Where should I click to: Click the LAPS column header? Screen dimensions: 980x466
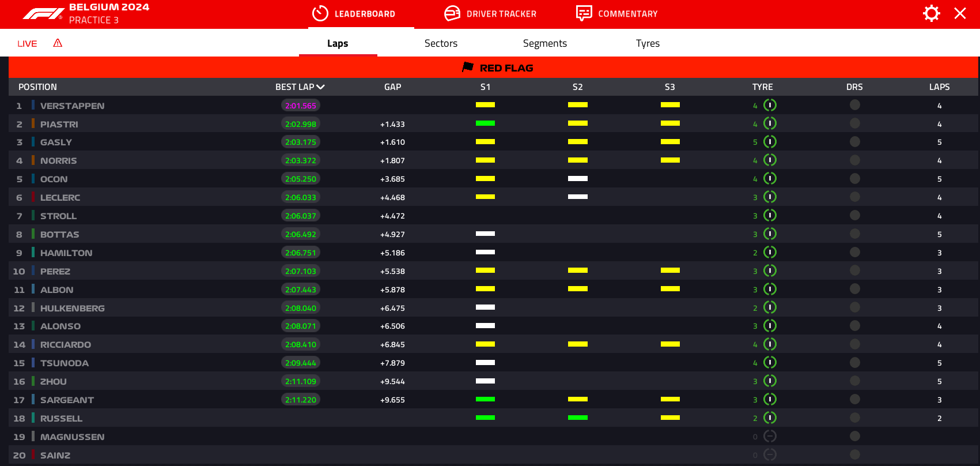point(939,87)
